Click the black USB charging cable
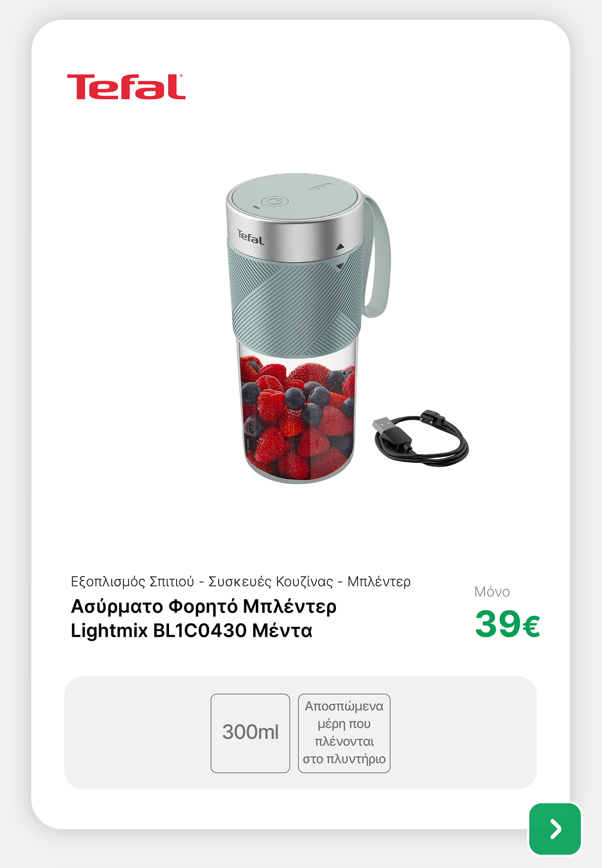Image resolution: width=602 pixels, height=868 pixels. (x=421, y=438)
